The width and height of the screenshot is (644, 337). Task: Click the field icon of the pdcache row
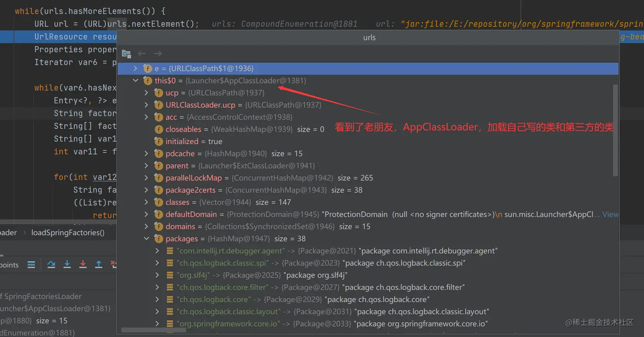click(x=159, y=153)
